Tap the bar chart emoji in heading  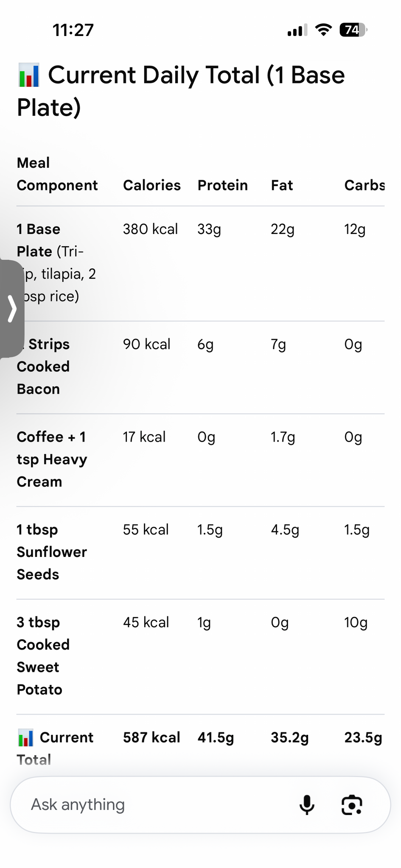coord(29,75)
